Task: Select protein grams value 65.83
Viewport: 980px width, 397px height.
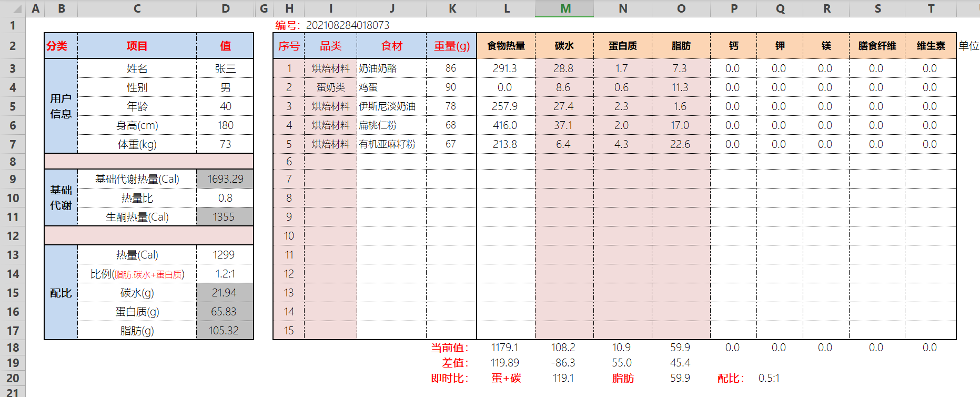Action: coord(225,312)
